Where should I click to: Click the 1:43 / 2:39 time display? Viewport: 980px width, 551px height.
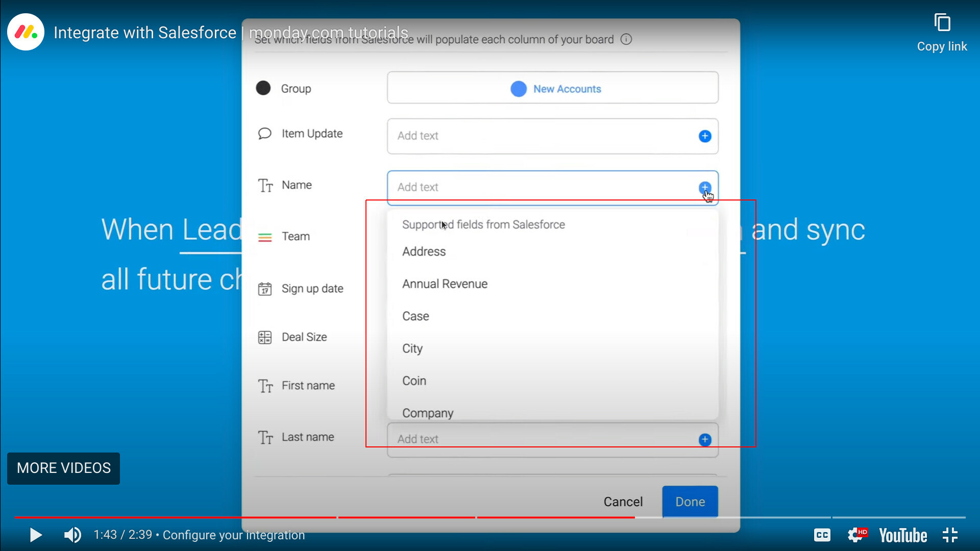point(122,535)
